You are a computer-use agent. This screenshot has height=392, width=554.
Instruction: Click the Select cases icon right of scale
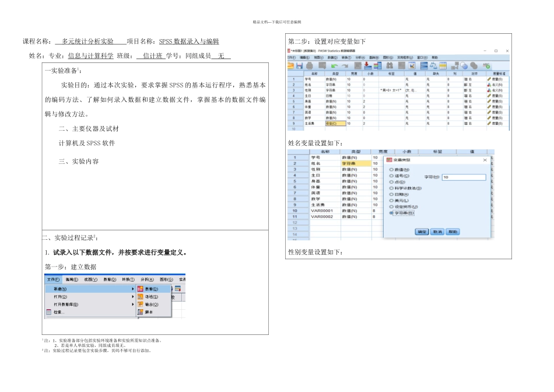click(443, 66)
